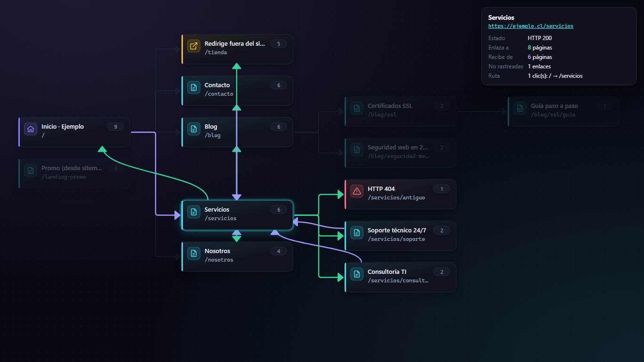Click the badge 2 on Soporte técnico 24/7
This screenshot has height=362, width=644.
pyautogui.click(x=442, y=230)
